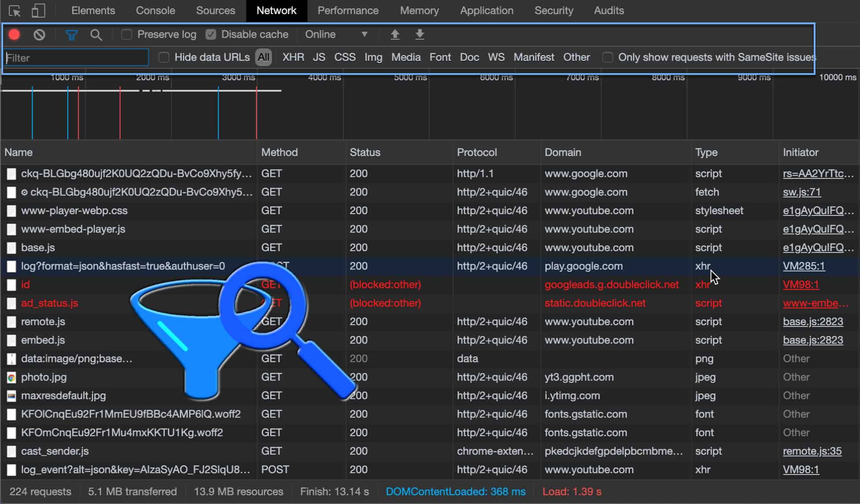Click inside the Filter input field

75,57
